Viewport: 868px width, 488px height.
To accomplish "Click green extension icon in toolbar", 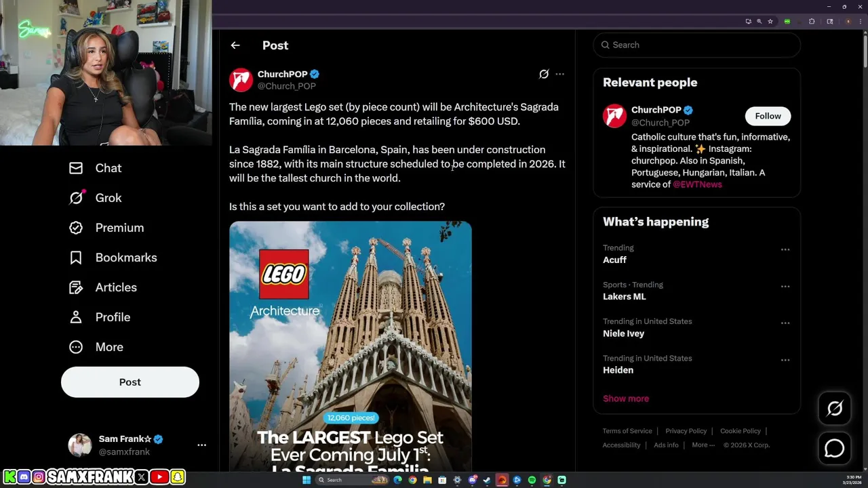I will coord(787,22).
